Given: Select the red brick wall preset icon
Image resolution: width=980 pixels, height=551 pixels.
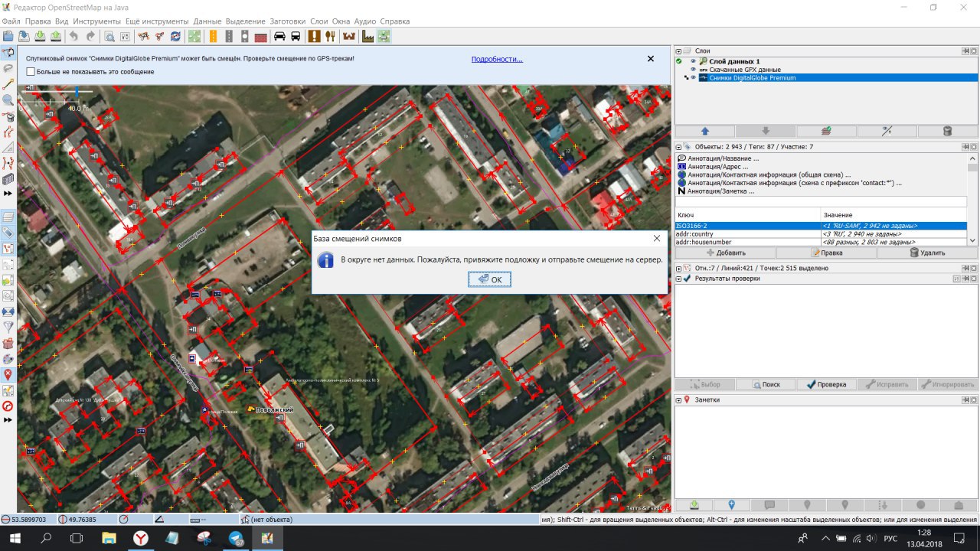Looking at the screenshot, I should (261, 36).
